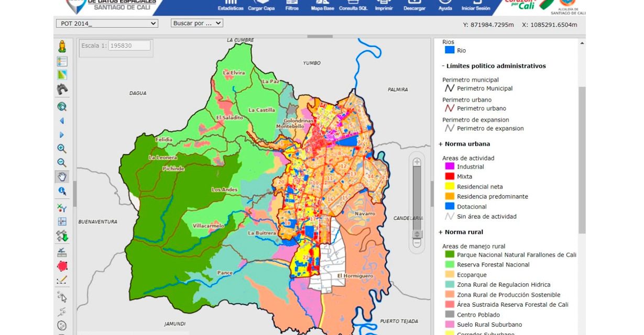Click the 'Pance' map label

click(224, 273)
